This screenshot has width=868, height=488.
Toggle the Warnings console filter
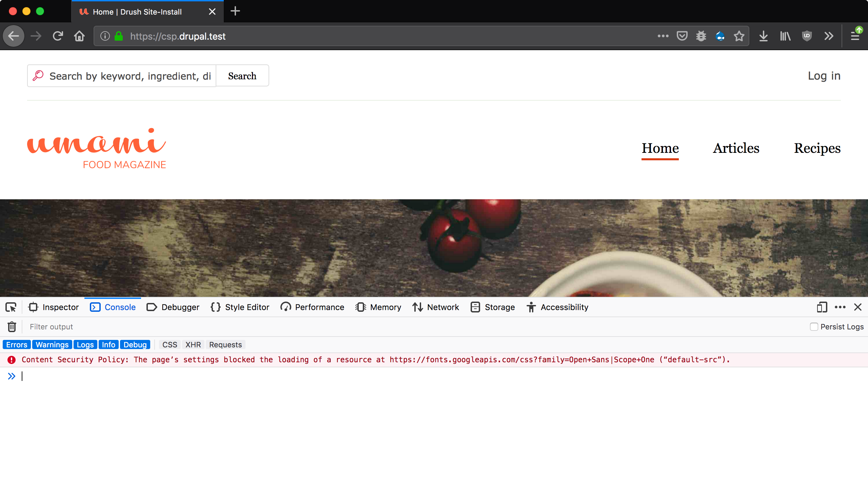pyautogui.click(x=52, y=345)
